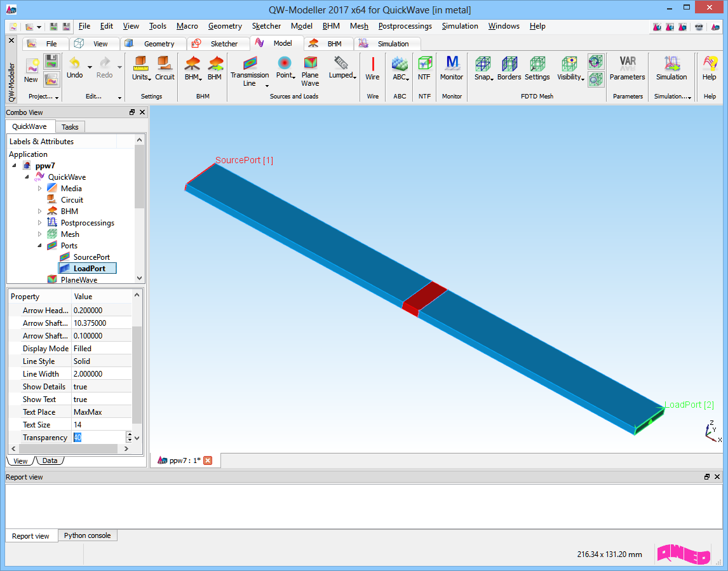The width and height of the screenshot is (728, 571).
Task: Float the Combo View panel
Action: pos(132,112)
